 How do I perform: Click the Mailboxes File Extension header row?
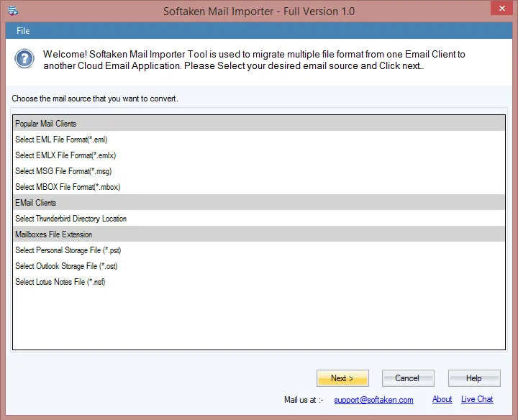(x=259, y=234)
